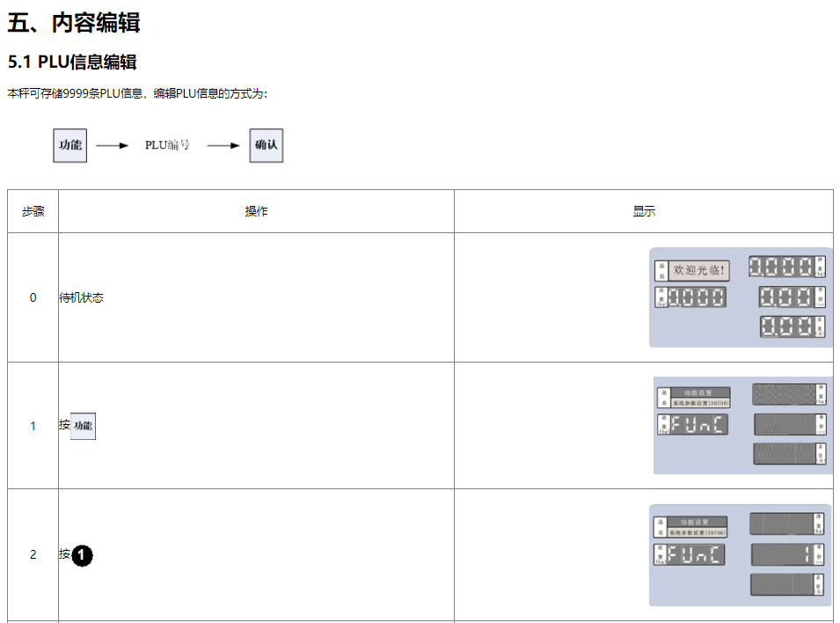Open the standby display image in step 0
Screen dimensions: 840x623
[741, 297]
